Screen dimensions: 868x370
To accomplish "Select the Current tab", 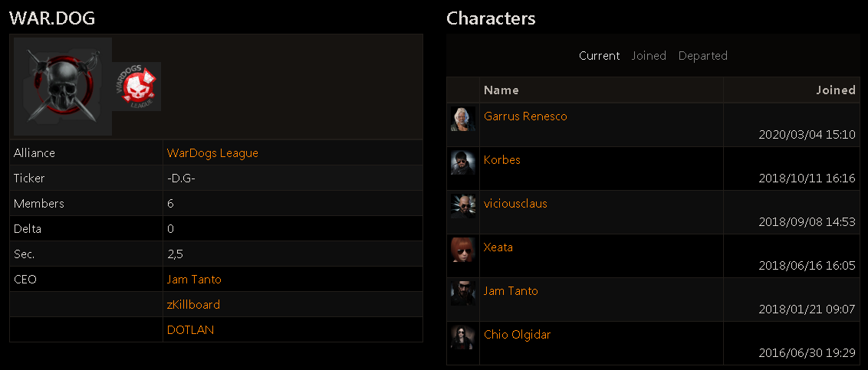I will [600, 56].
